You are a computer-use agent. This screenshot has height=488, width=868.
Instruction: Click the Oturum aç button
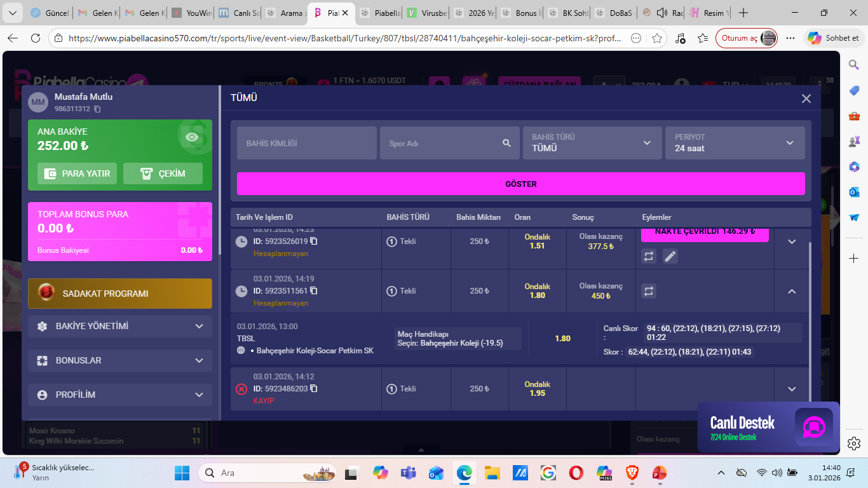747,38
